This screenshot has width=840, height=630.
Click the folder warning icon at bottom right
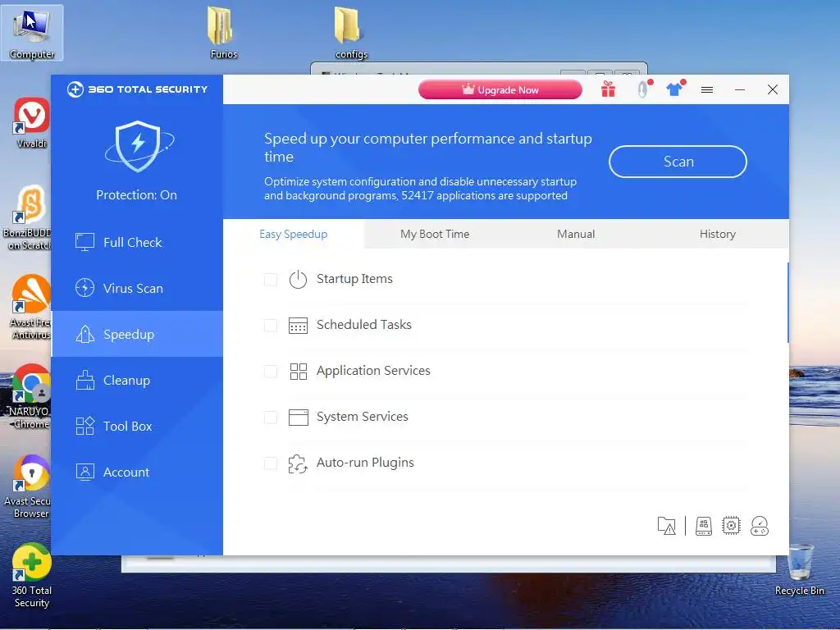click(666, 526)
